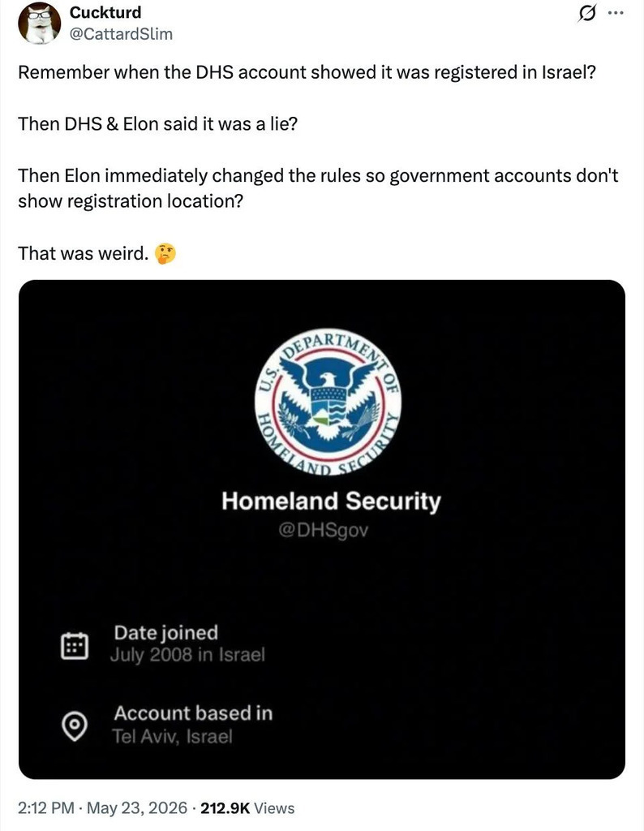Open the @CattardSlim handle link
The height and width of the screenshot is (831, 644).
click(121, 34)
